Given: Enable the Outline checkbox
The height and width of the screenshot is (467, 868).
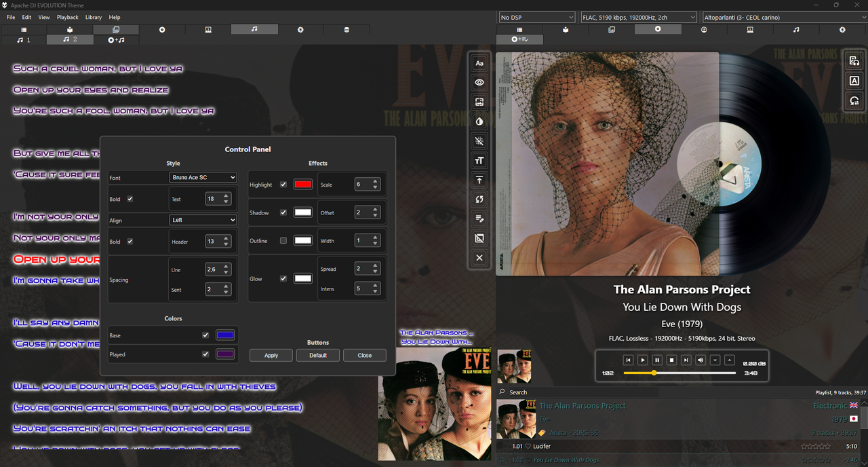Looking at the screenshot, I should coord(283,241).
